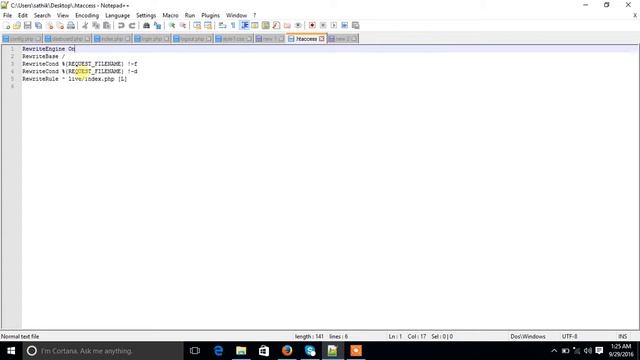Image resolution: width=640 pixels, height=360 pixels.
Task: Launch Firefox from the taskbar
Action: 287,351
